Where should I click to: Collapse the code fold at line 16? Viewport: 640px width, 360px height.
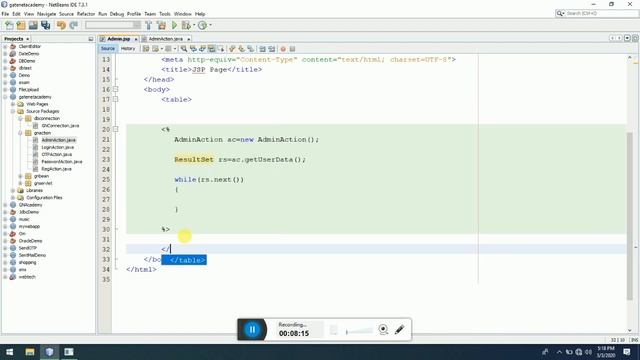(116, 89)
